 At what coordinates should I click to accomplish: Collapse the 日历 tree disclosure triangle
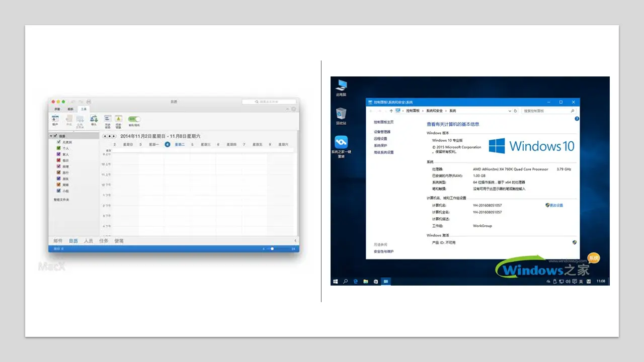(x=51, y=136)
